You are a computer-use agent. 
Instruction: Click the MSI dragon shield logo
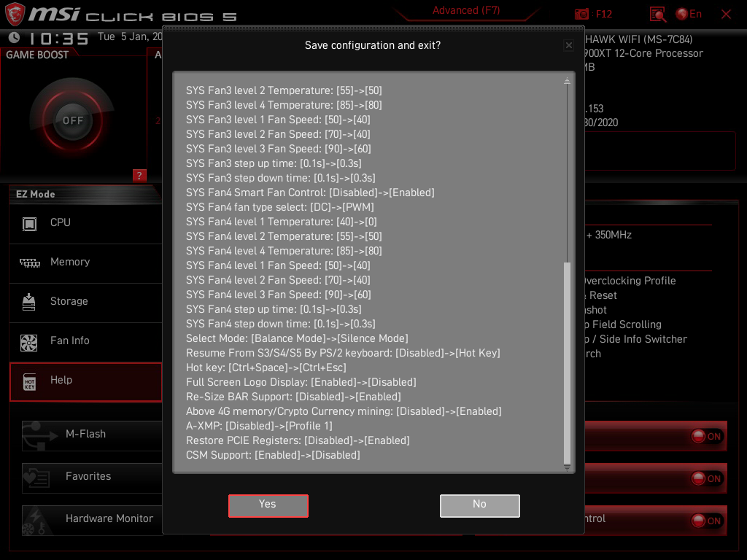click(x=15, y=14)
